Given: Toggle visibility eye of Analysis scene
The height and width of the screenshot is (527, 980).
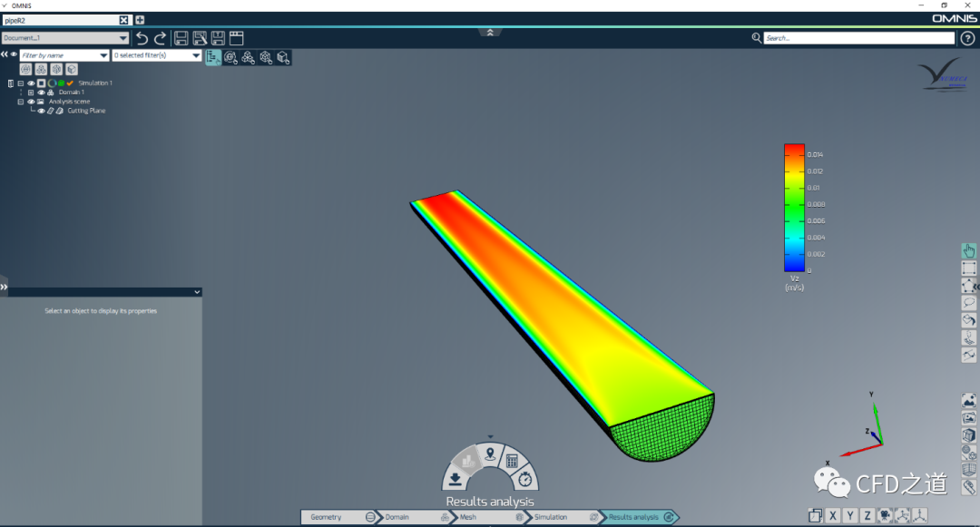Looking at the screenshot, I should [x=31, y=102].
